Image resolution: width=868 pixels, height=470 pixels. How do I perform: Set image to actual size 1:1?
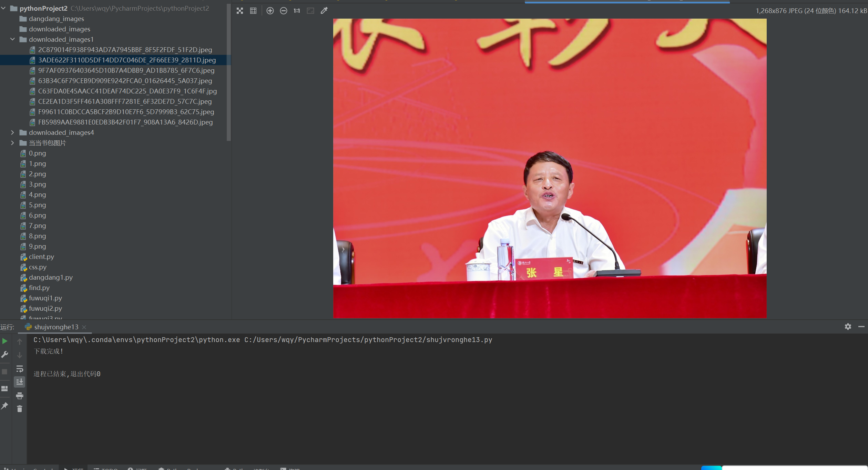pyautogui.click(x=297, y=11)
